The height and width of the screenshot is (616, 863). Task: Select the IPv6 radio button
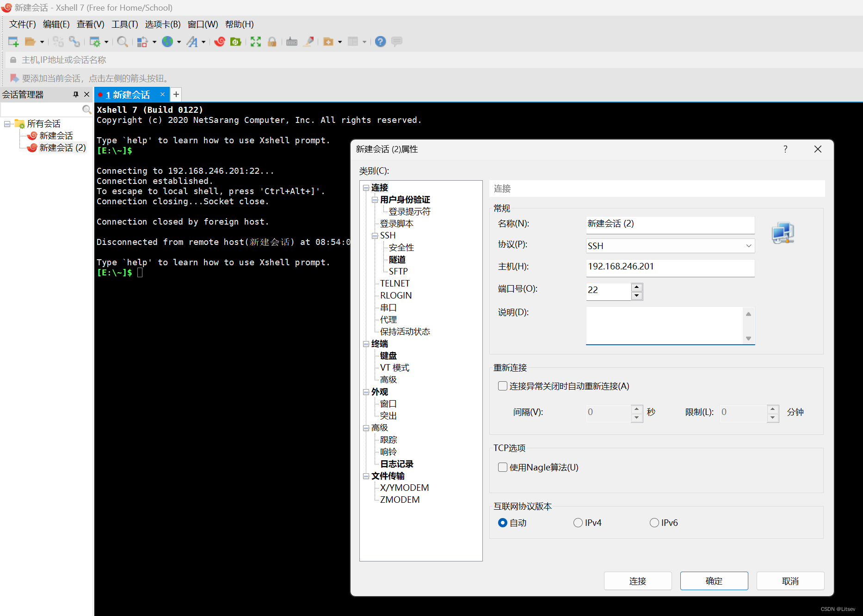(x=654, y=523)
